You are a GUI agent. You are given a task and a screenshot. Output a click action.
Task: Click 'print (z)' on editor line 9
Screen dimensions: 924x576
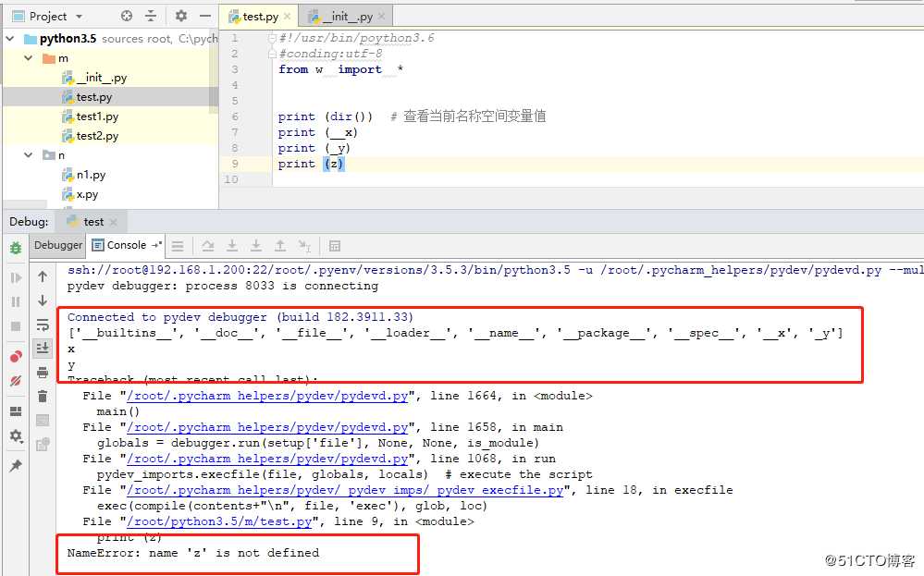point(311,164)
